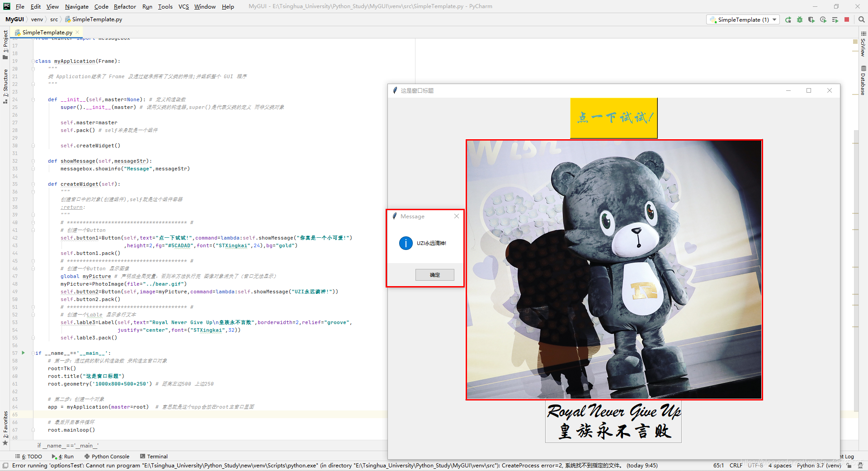
Task: Click the 确定 button in Message dialog
Action: click(x=435, y=275)
